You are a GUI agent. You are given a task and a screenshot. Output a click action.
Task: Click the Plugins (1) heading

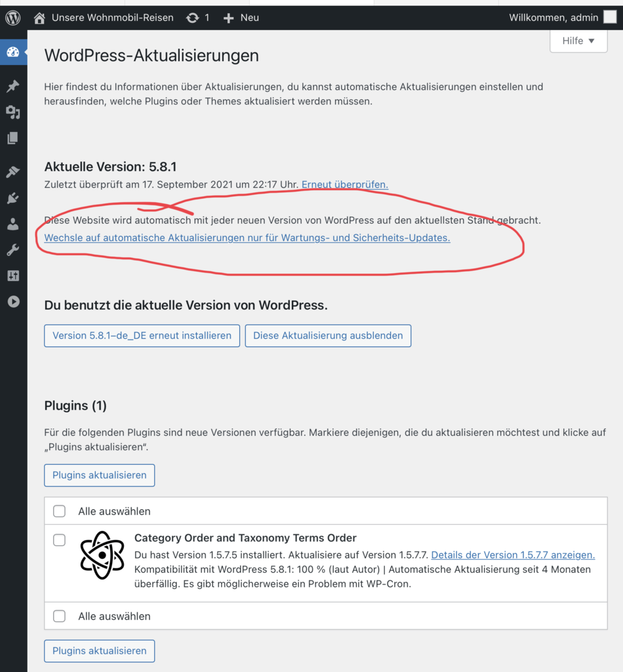point(75,406)
